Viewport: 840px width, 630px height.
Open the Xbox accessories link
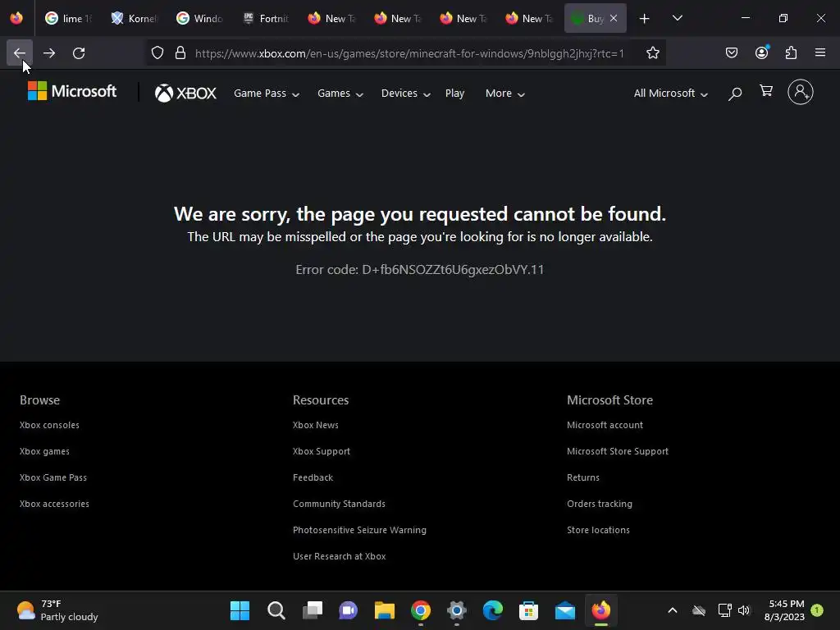click(x=54, y=504)
